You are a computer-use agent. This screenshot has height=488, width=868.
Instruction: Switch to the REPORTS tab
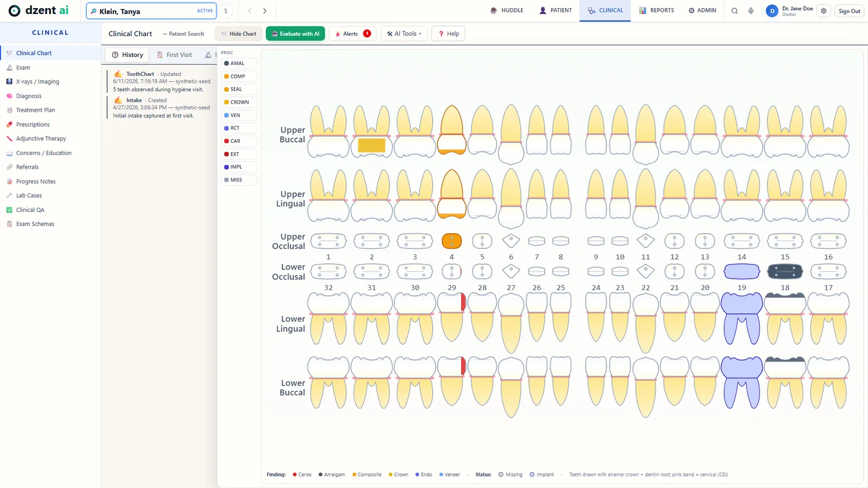point(656,10)
